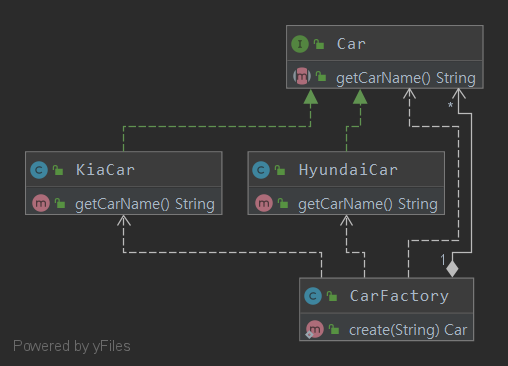Select the KiaCar class name
508x366 pixels.
[105, 170]
